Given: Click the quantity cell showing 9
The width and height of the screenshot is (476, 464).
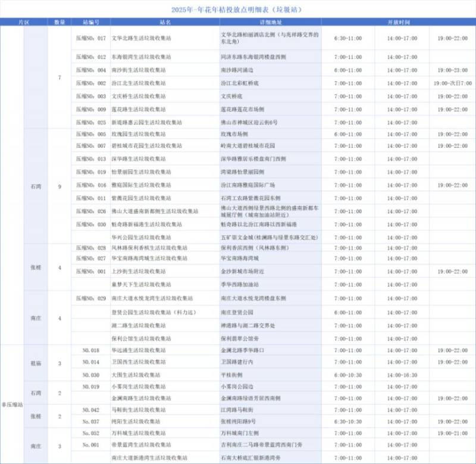Looking at the screenshot, I should pos(59,186).
